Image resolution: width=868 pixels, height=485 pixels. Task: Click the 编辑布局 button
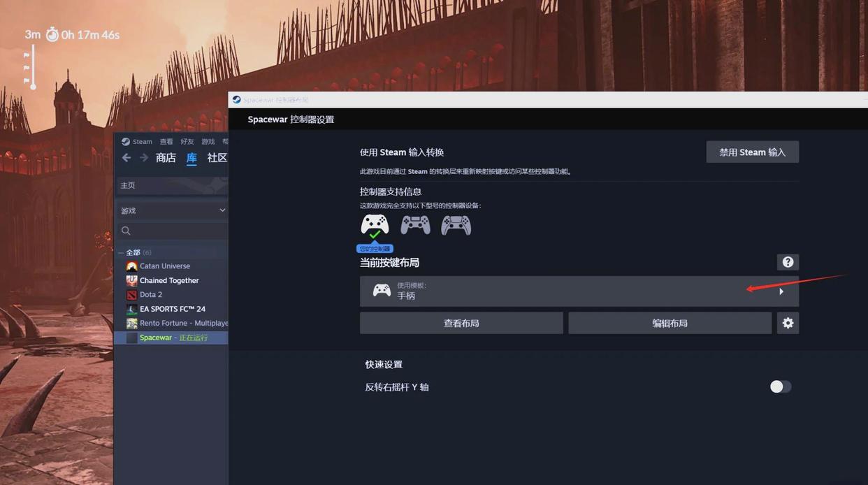670,323
